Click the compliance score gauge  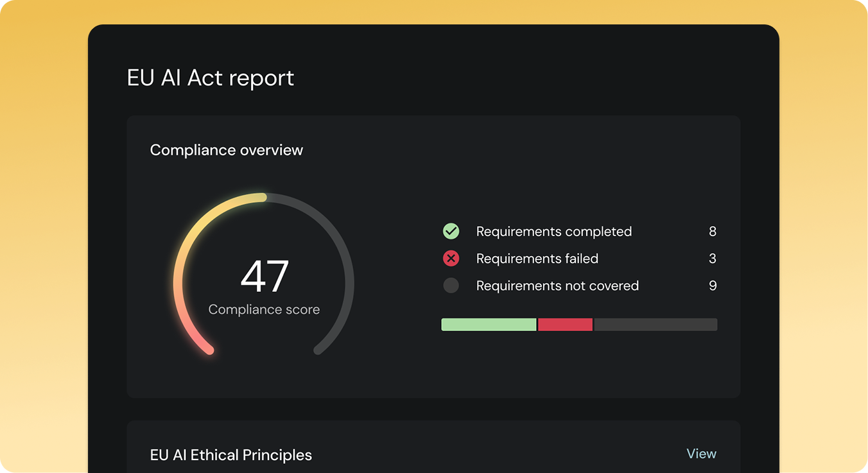(264, 276)
